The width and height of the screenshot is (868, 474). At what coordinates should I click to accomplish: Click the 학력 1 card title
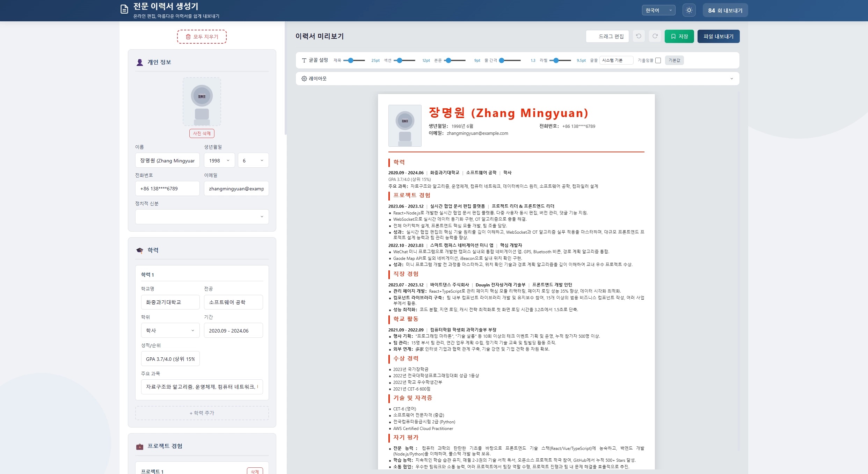(x=147, y=275)
